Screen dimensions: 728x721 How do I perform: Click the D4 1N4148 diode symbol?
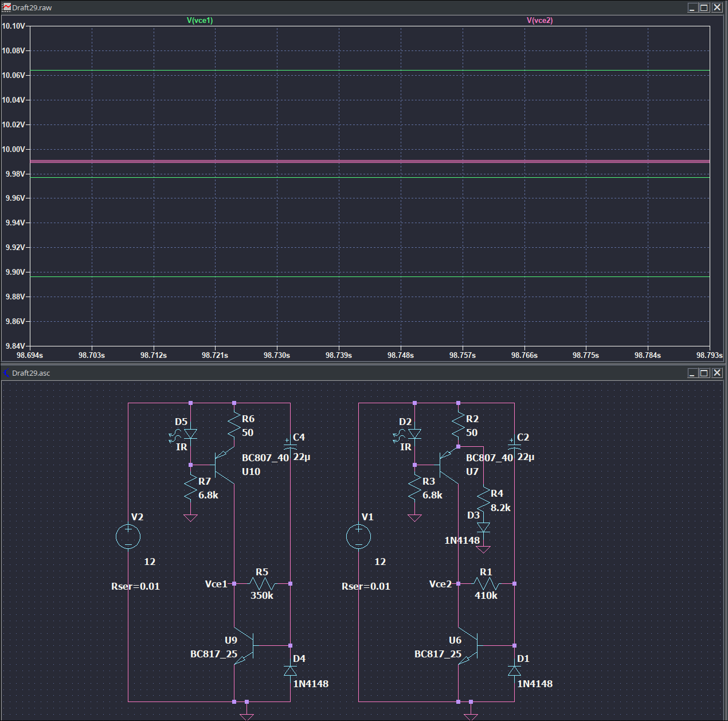coord(290,671)
